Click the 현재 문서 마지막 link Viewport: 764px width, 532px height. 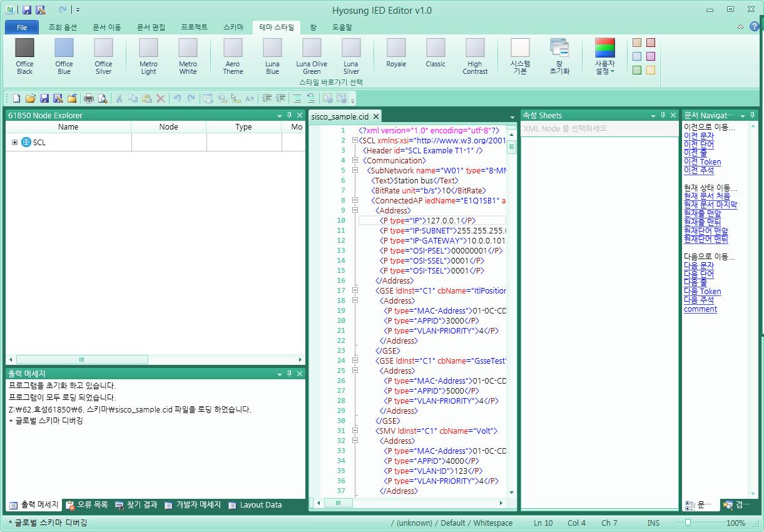tap(710, 205)
